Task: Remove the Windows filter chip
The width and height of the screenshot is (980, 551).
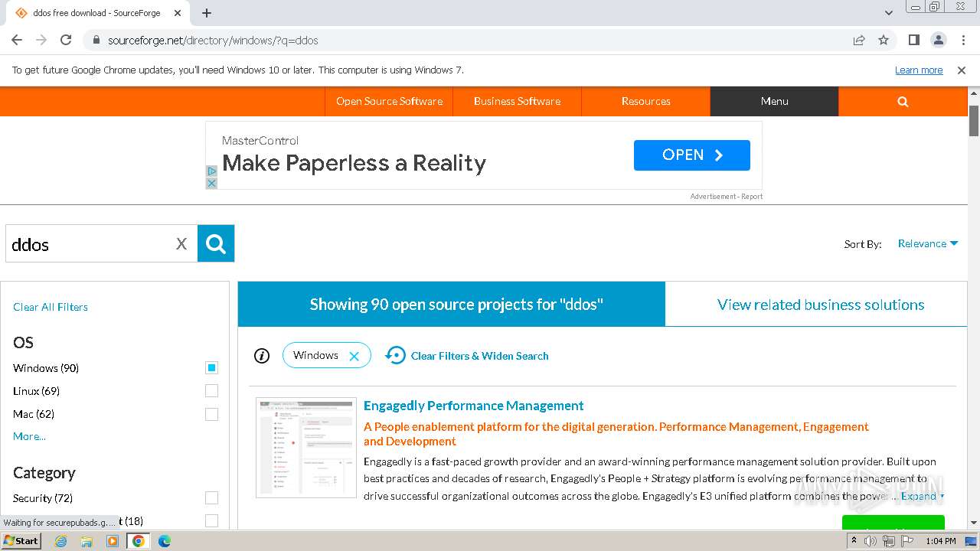Action: coord(354,356)
